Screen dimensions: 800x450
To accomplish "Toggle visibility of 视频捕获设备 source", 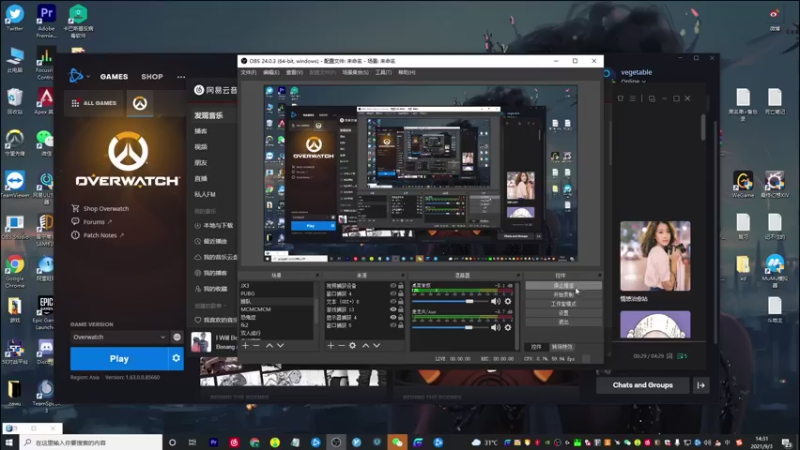I will click(393, 286).
